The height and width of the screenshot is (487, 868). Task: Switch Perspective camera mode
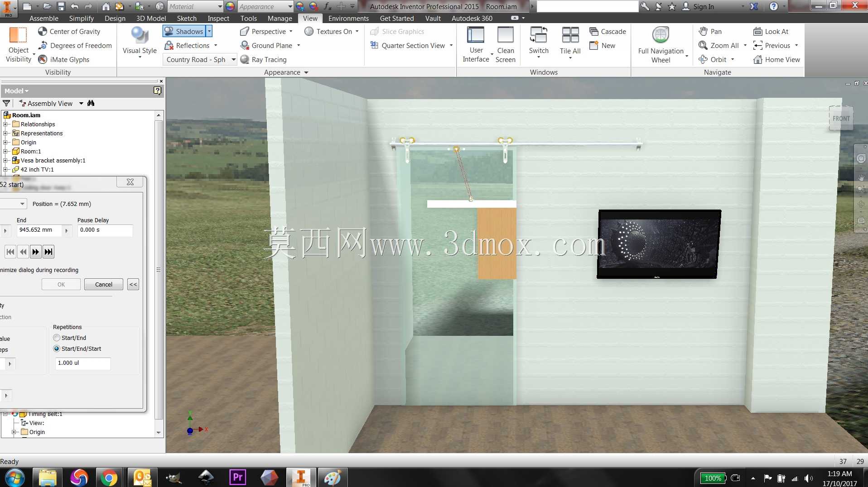pos(263,31)
